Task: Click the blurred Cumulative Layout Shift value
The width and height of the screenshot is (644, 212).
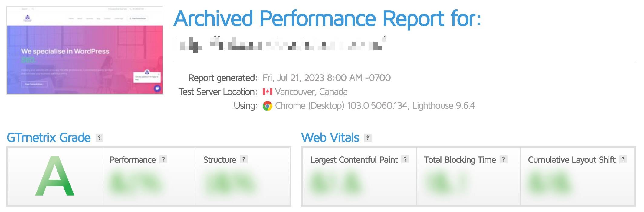Action: (549, 182)
